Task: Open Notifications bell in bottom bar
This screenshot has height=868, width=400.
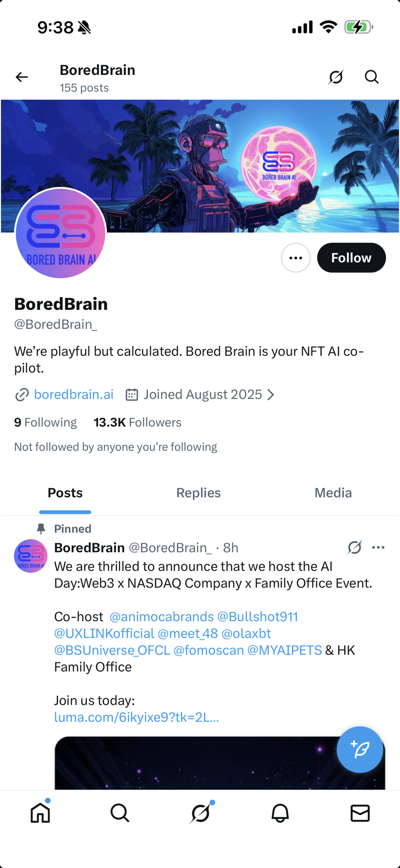Action: 280,813
